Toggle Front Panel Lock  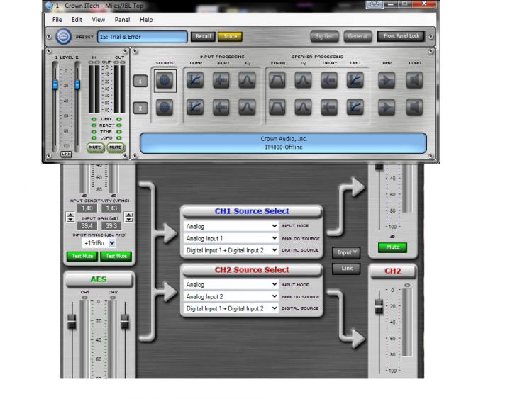pyautogui.click(x=401, y=36)
